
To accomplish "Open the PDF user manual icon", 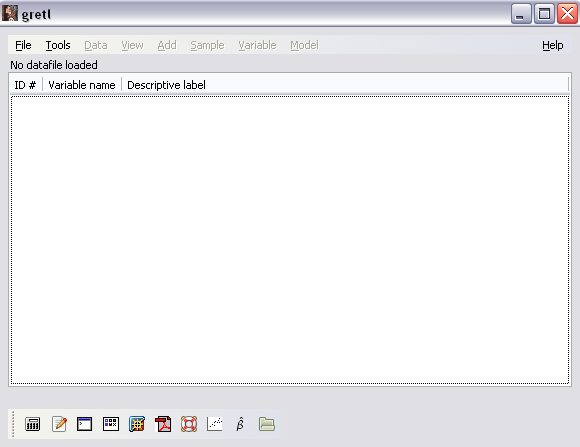I will pyautogui.click(x=163, y=424).
